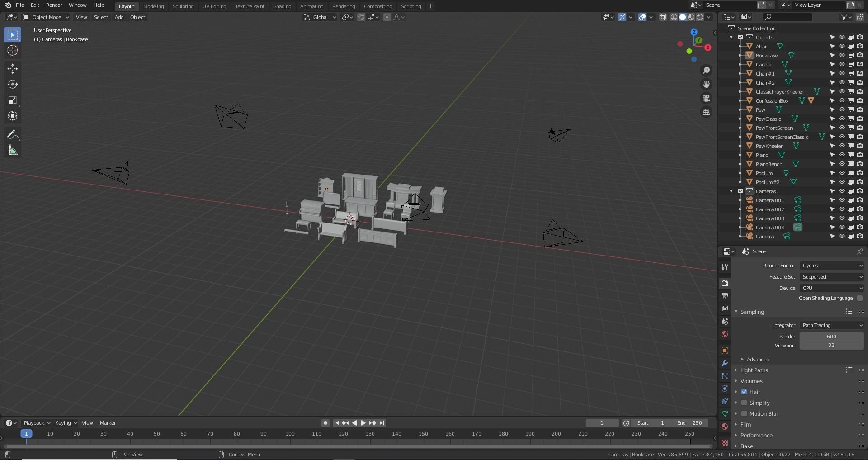Toggle visibility of Altar object
Viewport: 868px width, 460px height.
(x=842, y=46)
